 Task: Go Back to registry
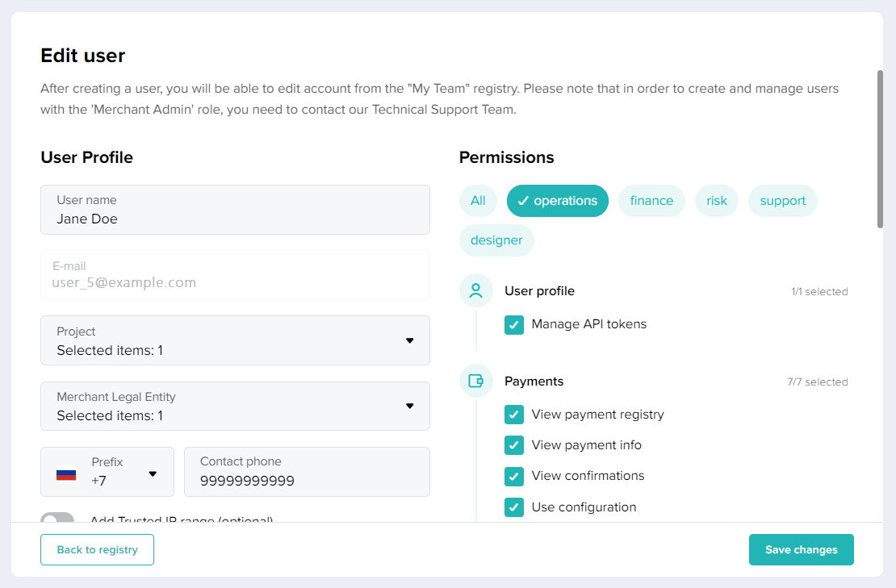(97, 549)
